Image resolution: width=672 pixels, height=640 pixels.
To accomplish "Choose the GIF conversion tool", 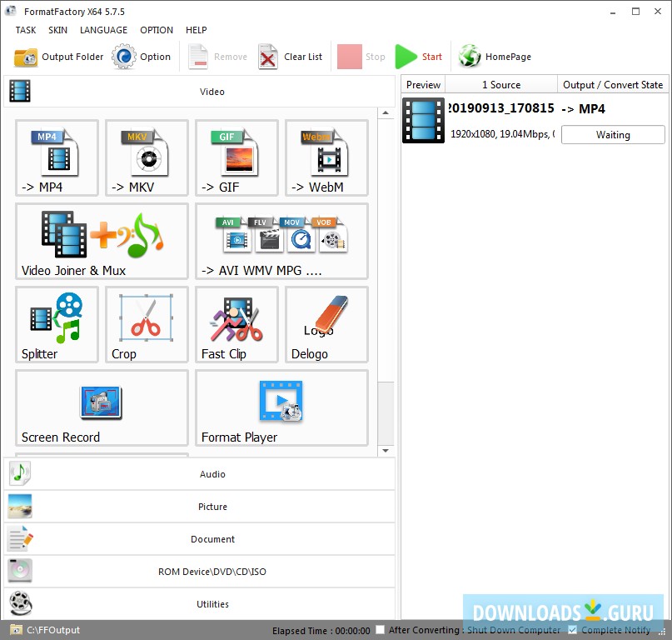I will click(236, 158).
